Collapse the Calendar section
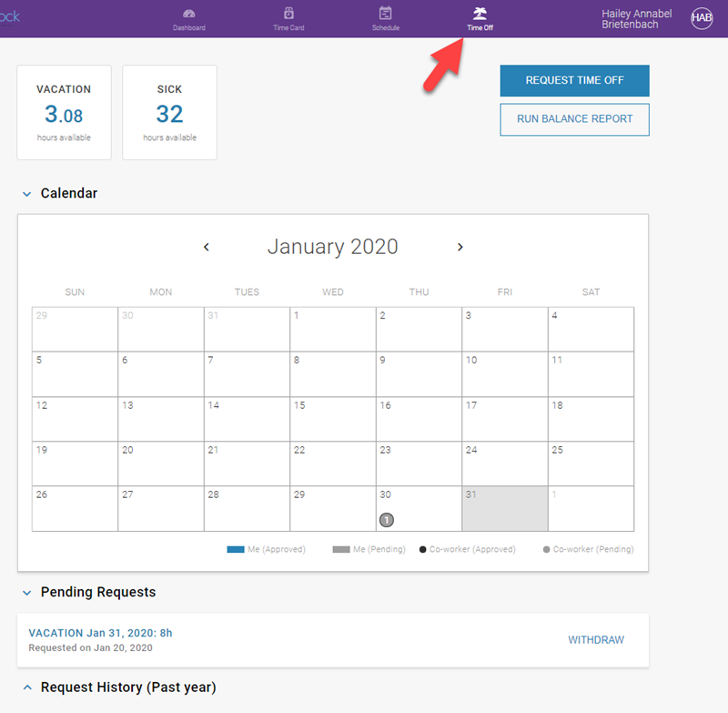 (25, 193)
